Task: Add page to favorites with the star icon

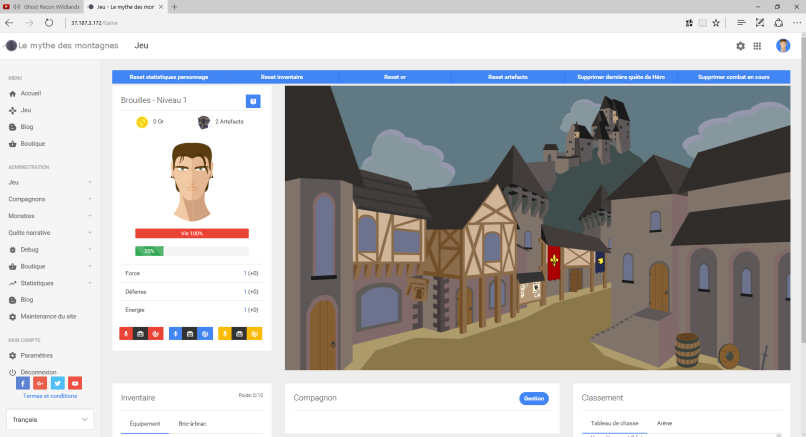Action: (716, 23)
